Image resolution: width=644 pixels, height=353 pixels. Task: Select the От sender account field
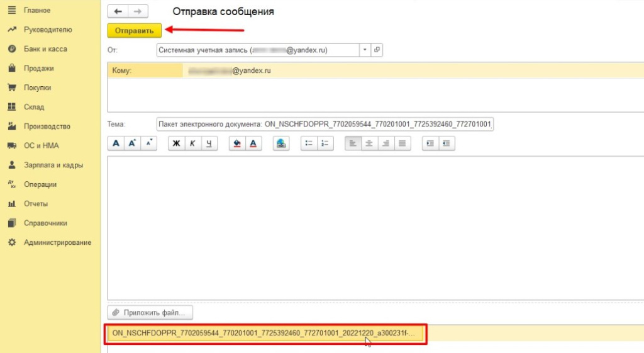[258, 50]
